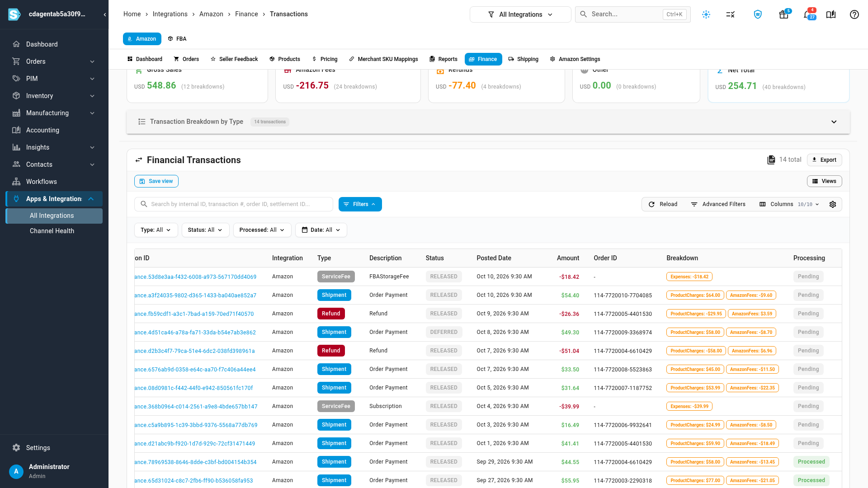Click the app logo in sidebar
Screen dimensions: 868x488
14,14
